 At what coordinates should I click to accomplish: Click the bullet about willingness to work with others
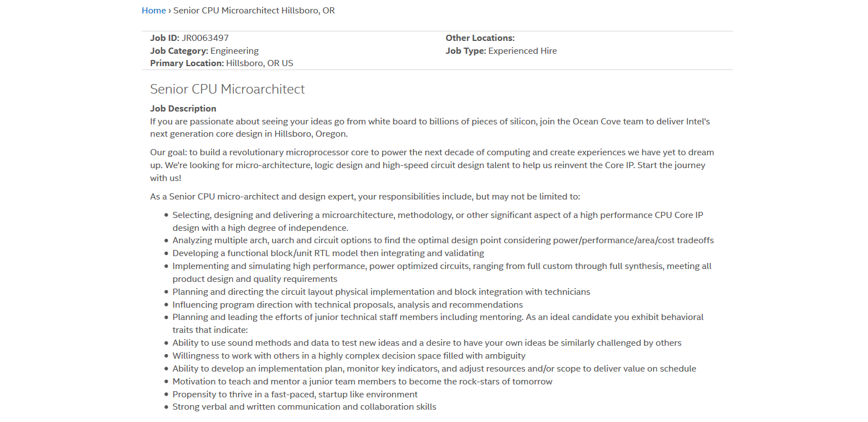[348, 355]
